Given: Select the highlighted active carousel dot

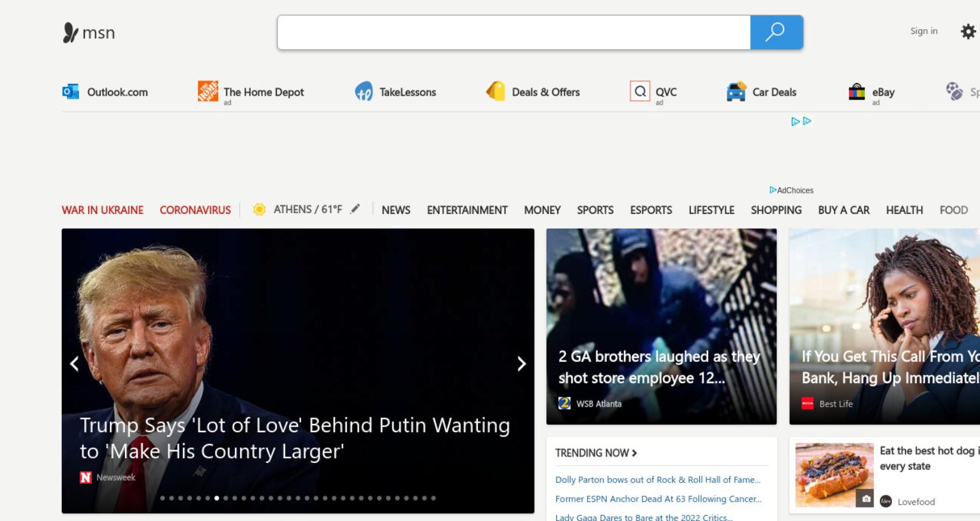Looking at the screenshot, I should [217, 498].
